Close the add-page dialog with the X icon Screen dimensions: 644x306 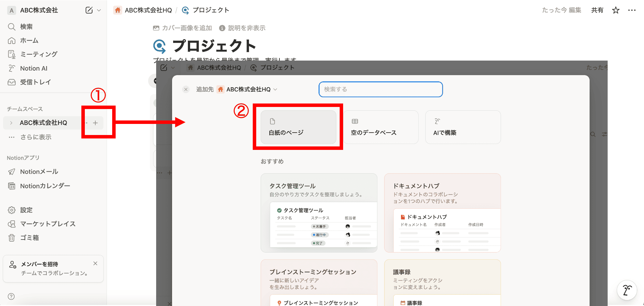tap(186, 89)
